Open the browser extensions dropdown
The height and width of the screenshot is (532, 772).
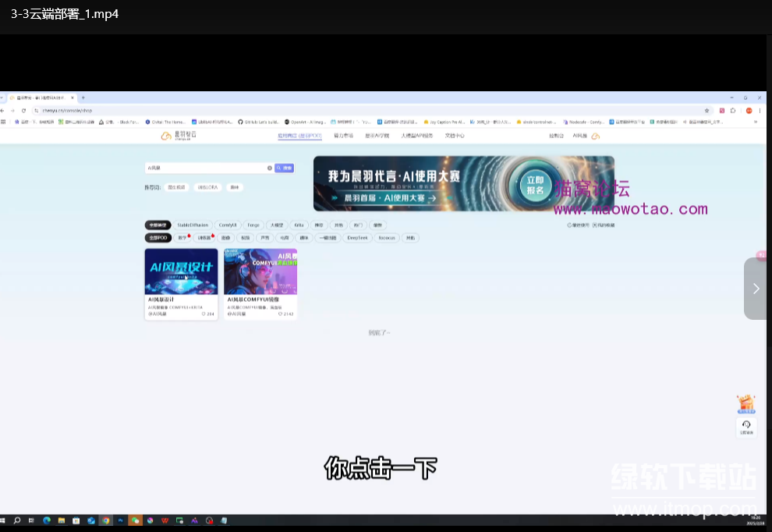[x=733, y=111]
